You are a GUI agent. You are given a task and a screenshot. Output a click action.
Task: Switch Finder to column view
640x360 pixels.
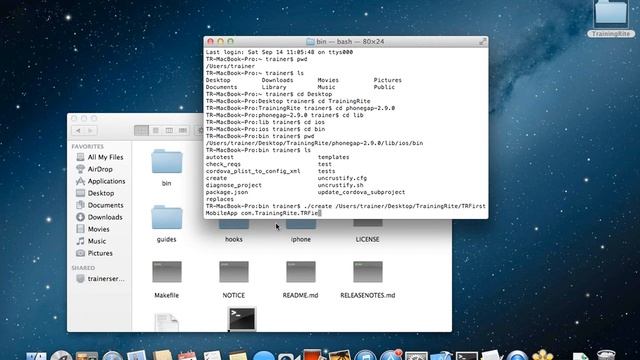(x=169, y=131)
